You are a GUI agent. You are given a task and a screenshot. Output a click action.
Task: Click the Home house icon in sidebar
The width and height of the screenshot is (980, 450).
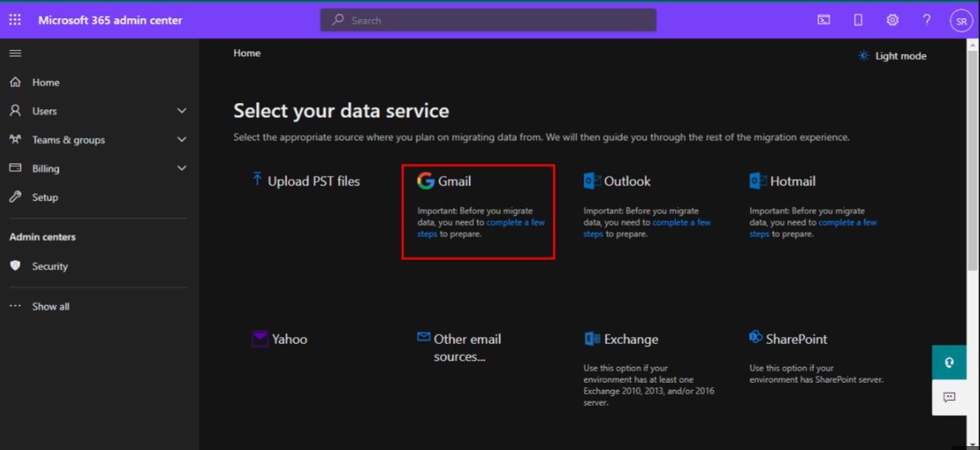click(15, 82)
